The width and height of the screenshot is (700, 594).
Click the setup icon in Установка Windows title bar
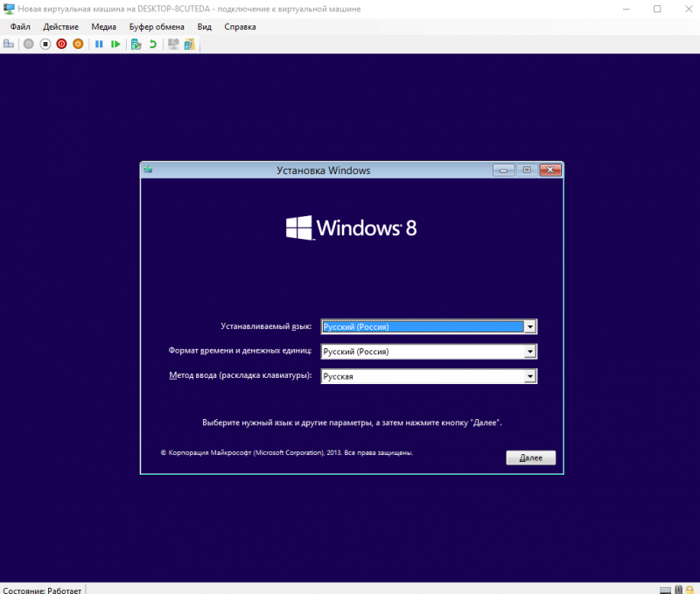pyautogui.click(x=148, y=170)
